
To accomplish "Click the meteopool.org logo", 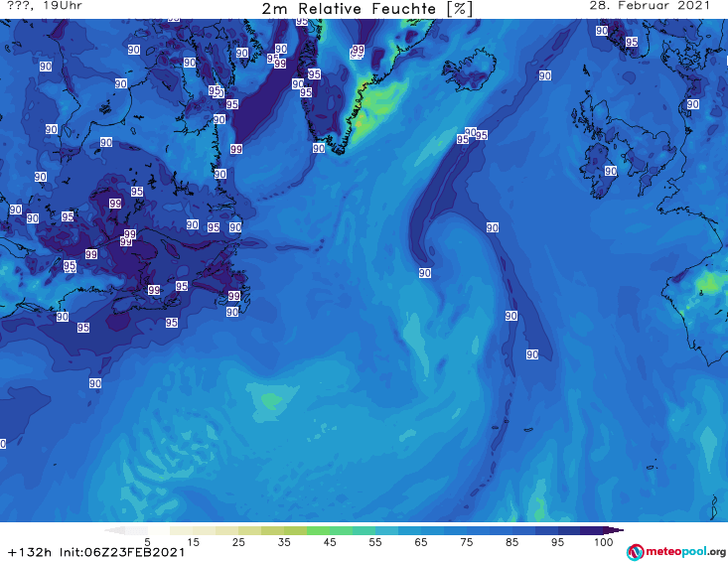I will 676,552.
